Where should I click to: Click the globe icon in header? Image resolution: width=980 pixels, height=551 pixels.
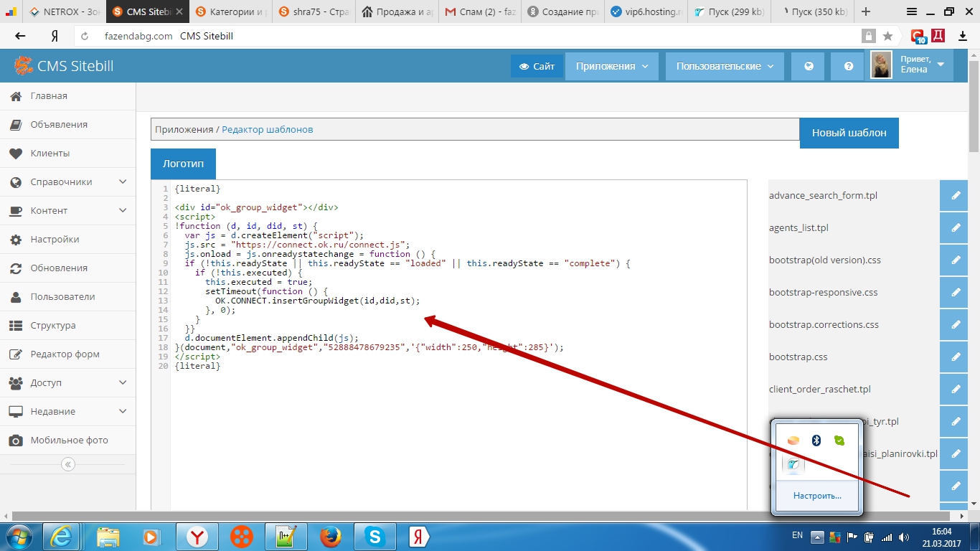[x=809, y=66]
